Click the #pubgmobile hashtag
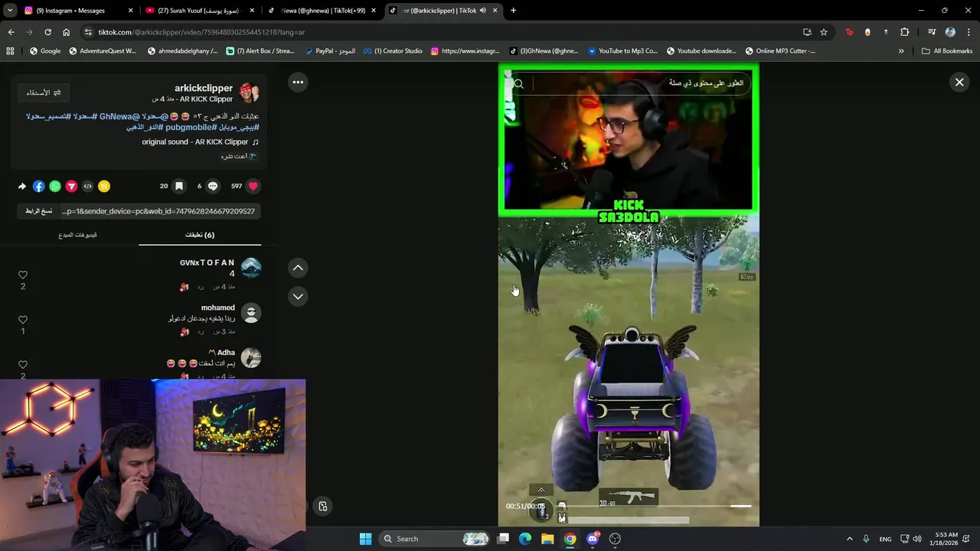This screenshot has width=980, height=551. click(191, 127)
